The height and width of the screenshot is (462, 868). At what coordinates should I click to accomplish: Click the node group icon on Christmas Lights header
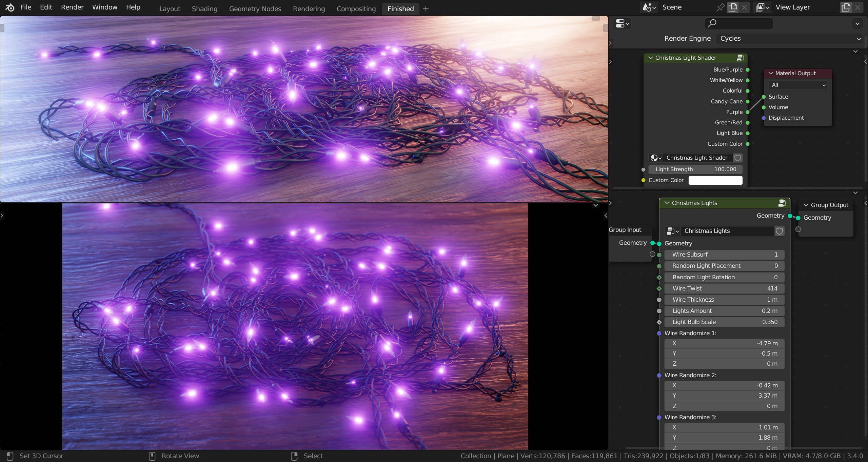[x=782, y=203]
